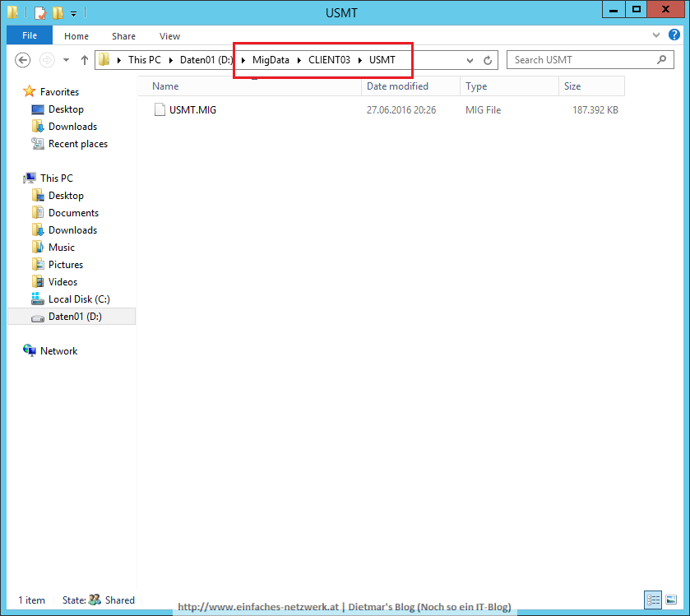This screenshot has height=616, width=690.
Task: Sort by the Type column header
Action: [510, 86]
